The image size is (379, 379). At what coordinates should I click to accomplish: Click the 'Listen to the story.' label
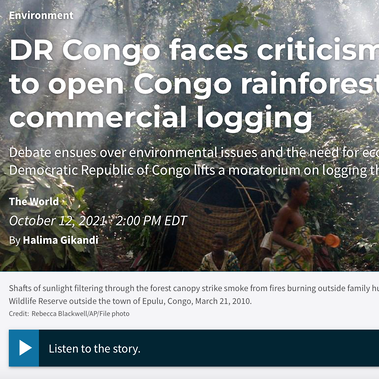94,349
